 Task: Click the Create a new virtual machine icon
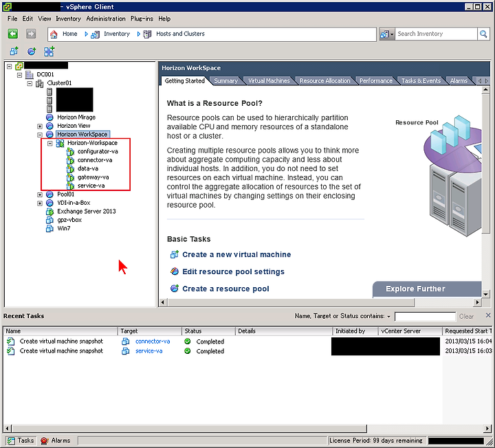pos(174,254)
